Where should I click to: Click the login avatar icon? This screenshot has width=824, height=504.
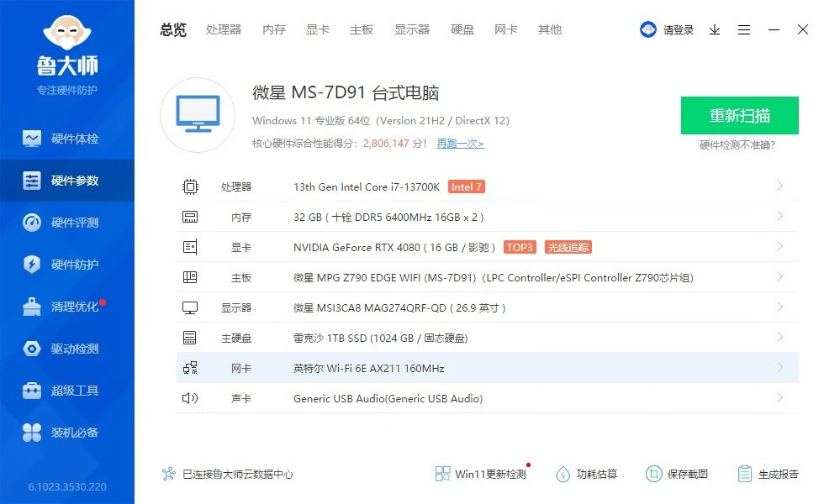pos(648,29)
